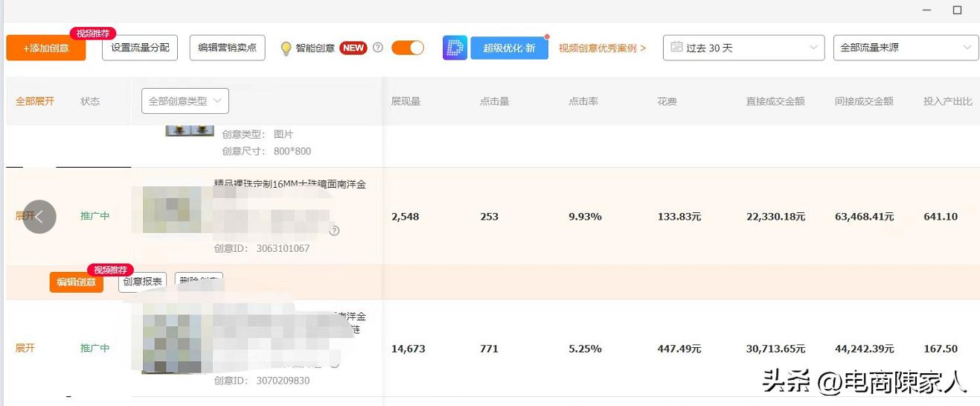The height and width of the screenshot is (406, 980).
Task: Click the 编辑创意 button
Action: pyautogui.click(x=77, y=282)
